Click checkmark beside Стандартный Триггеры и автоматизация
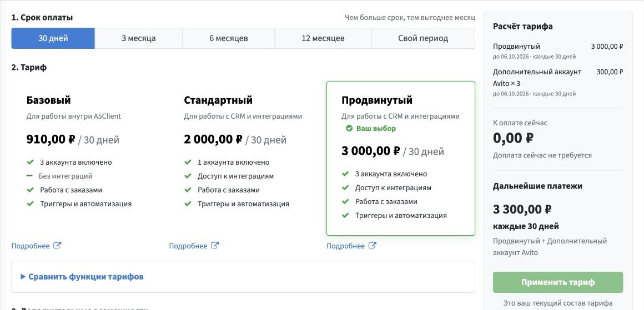The height and width of the screenshot is (310, 644). (188, 204)
